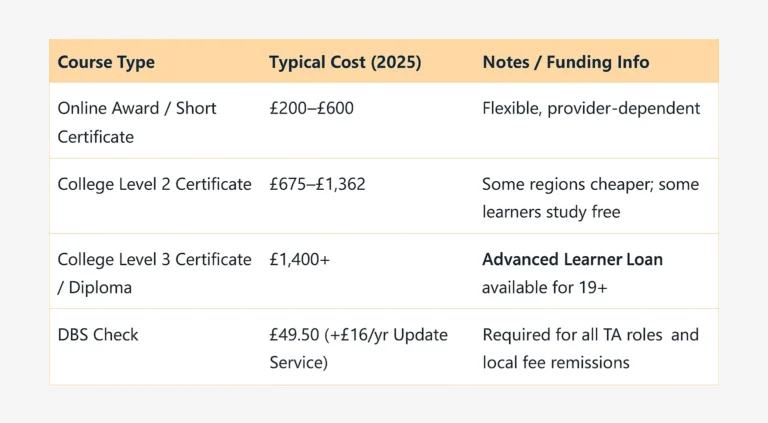Click the bold Advanced Learner Loan text
The height and width of the screenshot is (423, 768).
572,259
